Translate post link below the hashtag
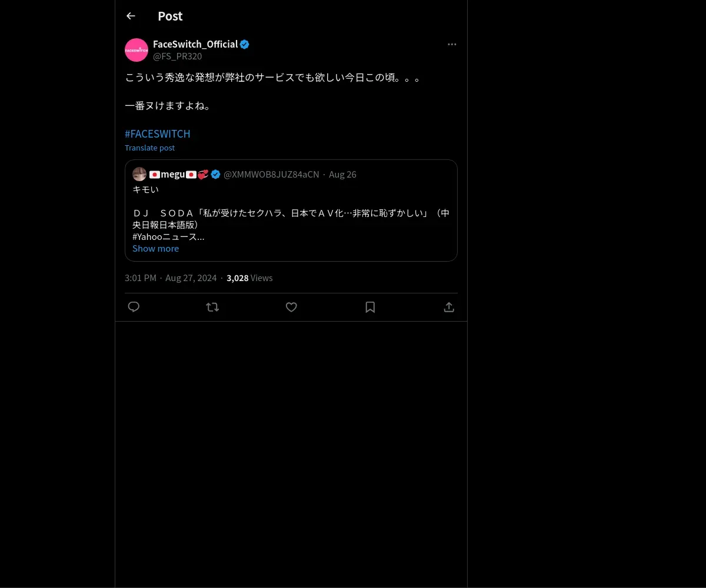706x588 pixels. coord(149,148)
